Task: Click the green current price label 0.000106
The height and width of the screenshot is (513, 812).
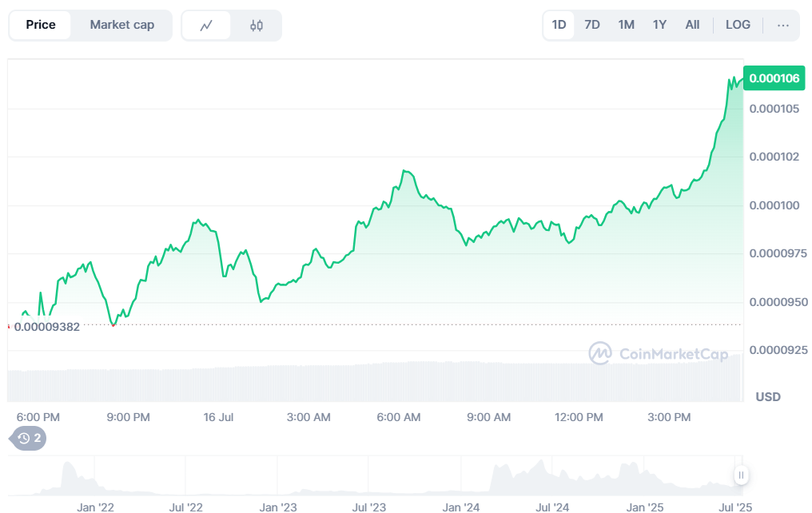Action: [x=774, y=78]
